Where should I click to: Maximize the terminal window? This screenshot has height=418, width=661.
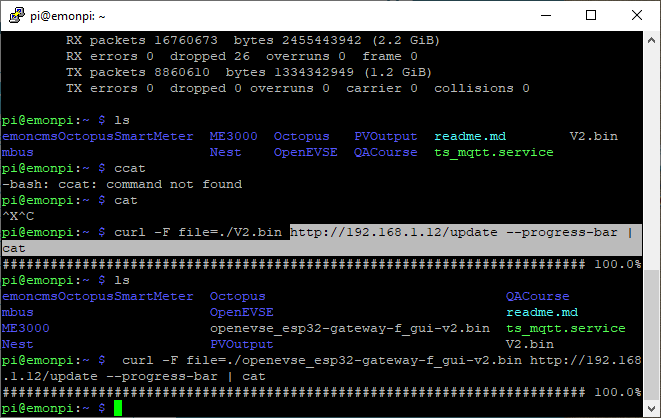click(590, 15)
